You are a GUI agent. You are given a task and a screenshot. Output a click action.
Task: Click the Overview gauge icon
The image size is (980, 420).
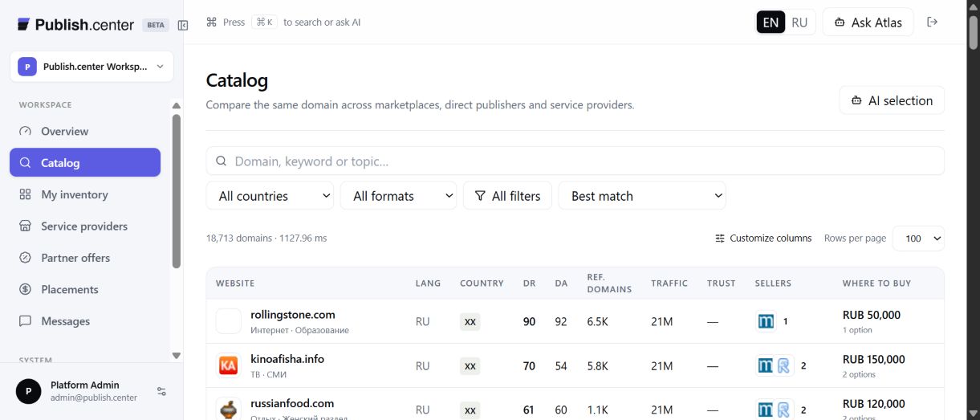point(26,131)
